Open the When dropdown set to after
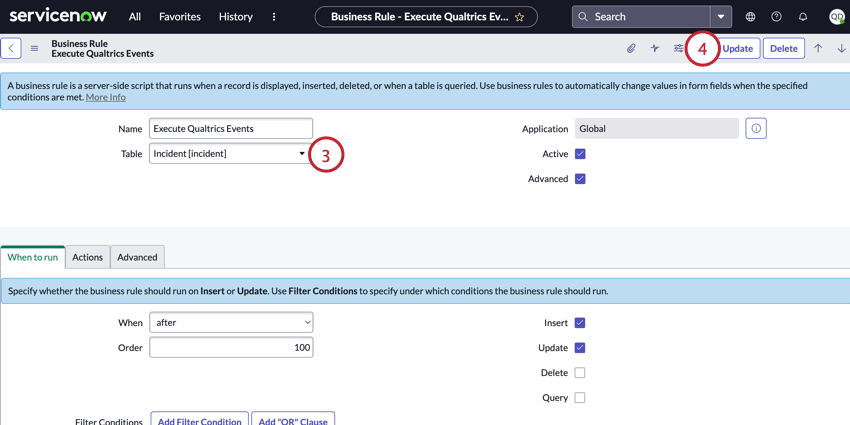The width and height of the screenshot is (850, 425). click(x=231, y=323)
